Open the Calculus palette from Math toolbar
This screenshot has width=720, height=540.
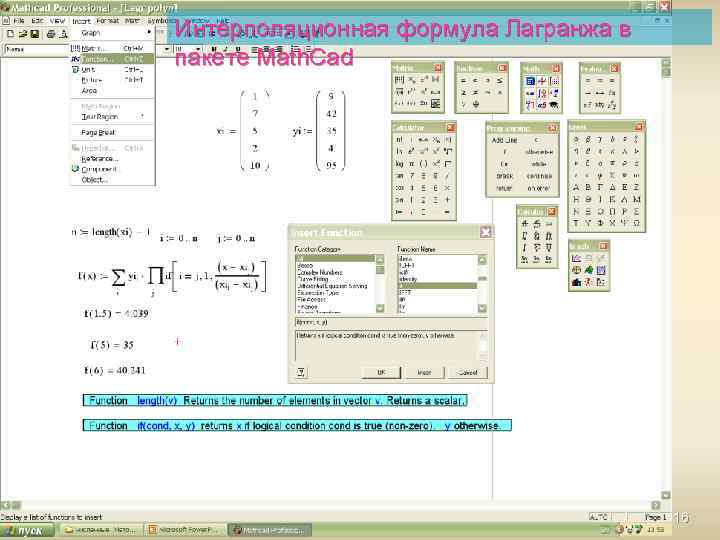click(x=542, y=93)
